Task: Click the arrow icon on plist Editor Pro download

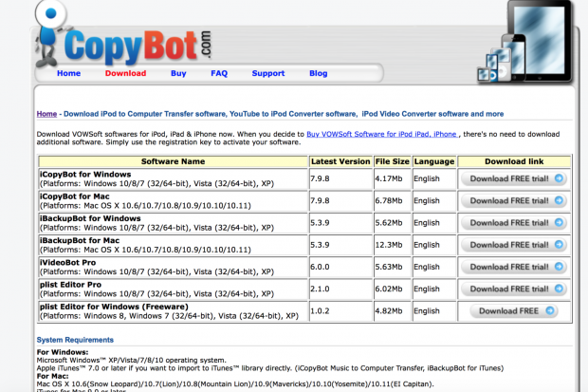Action: point(559,289)
